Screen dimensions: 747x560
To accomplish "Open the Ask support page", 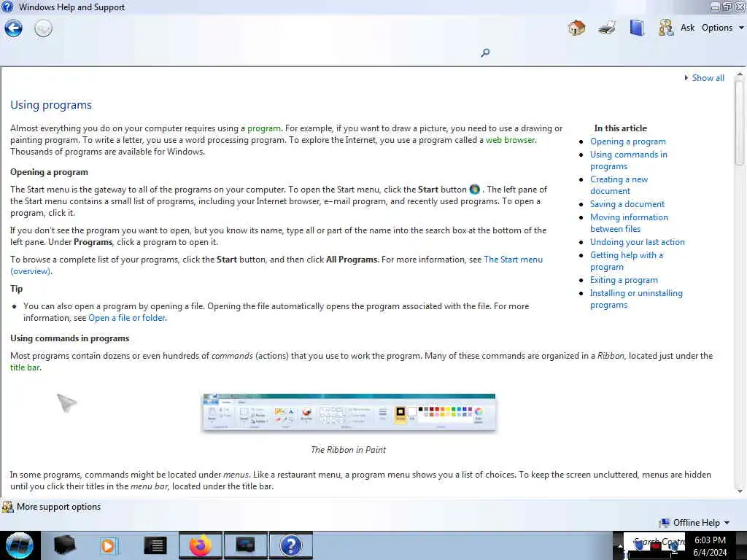I will 687,28.
